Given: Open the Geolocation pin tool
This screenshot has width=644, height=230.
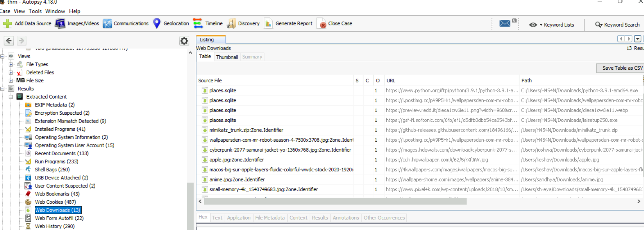Looking at the screenshot, I should point(157,24).
